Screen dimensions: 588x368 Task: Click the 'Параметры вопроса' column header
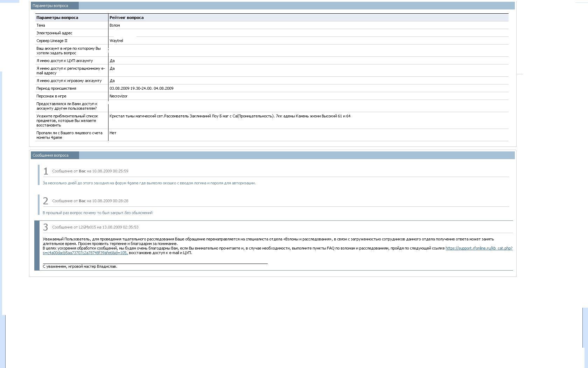(57, 18)
